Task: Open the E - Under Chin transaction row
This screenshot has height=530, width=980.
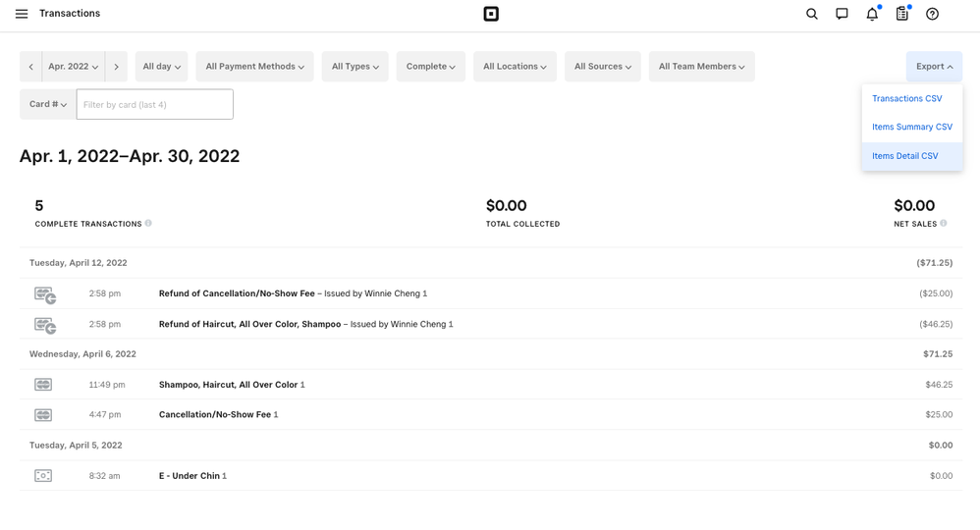Action: [189, 476]
